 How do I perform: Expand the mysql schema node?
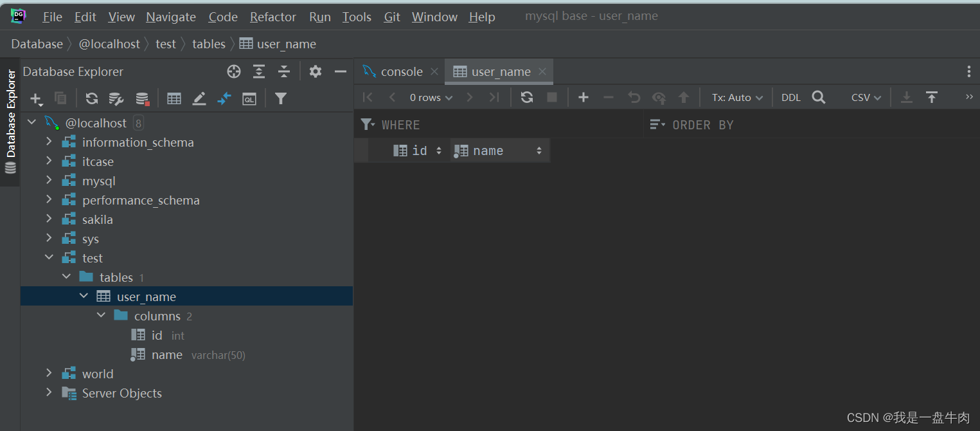[49, 180]
